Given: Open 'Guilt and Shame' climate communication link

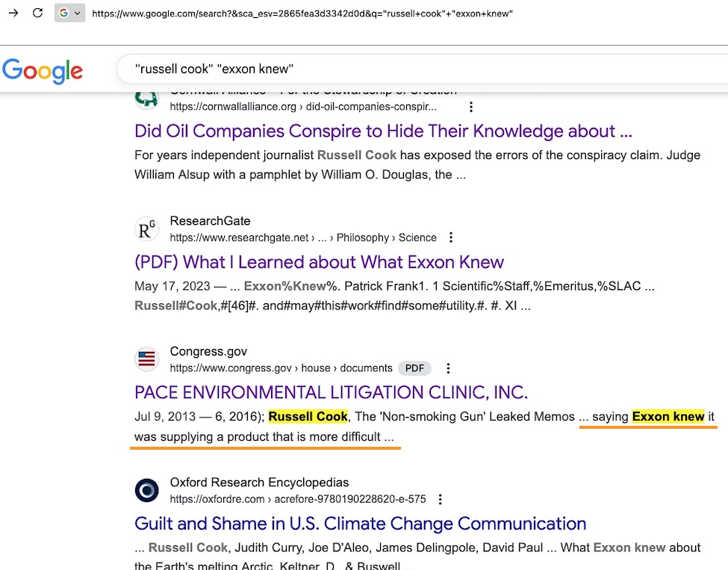Looking at the screenshot, I should (360, 524).
